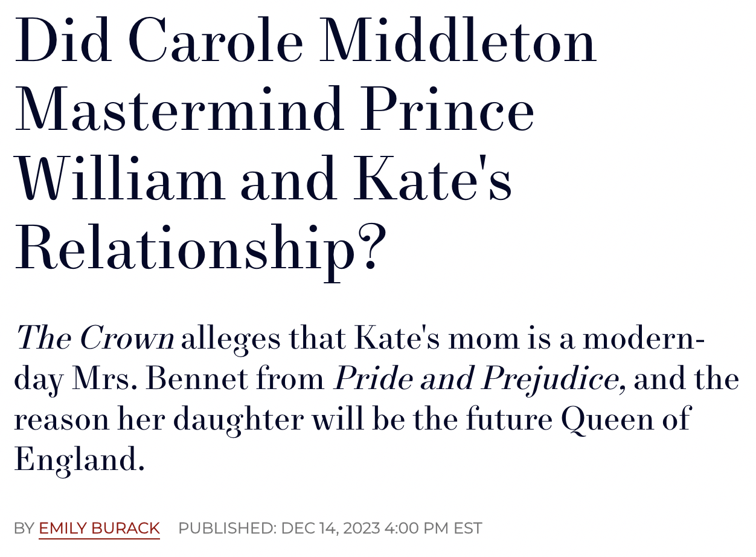Viewport: 756px width, 557px height.
Task: Click 'Carole' in the headline
Action: click(216, 41)
